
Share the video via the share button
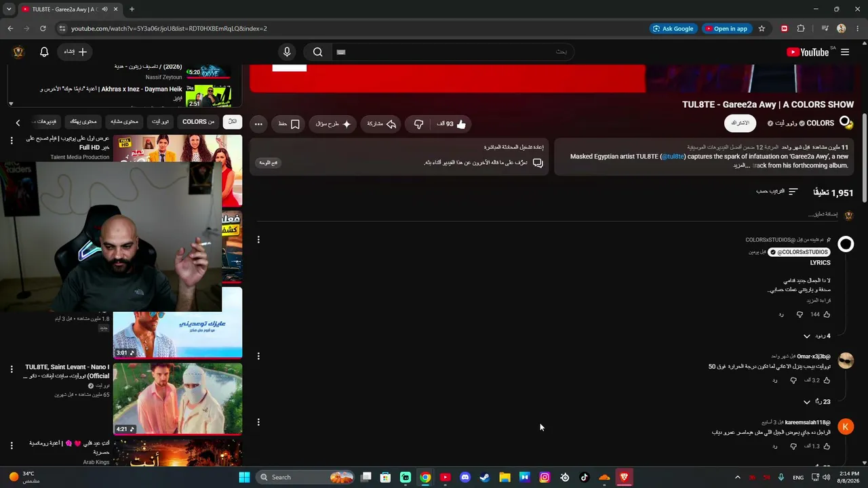click(380, 124)
